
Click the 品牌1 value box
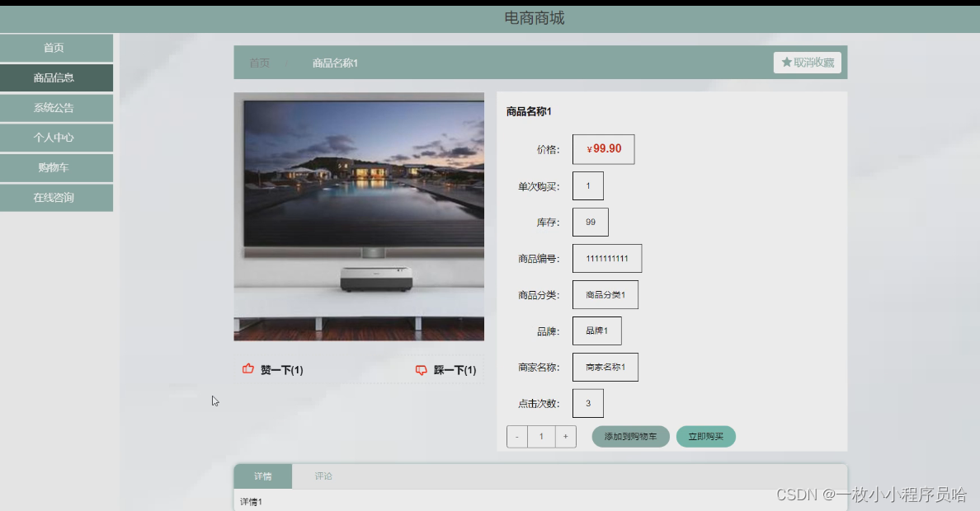pos(597,331)
